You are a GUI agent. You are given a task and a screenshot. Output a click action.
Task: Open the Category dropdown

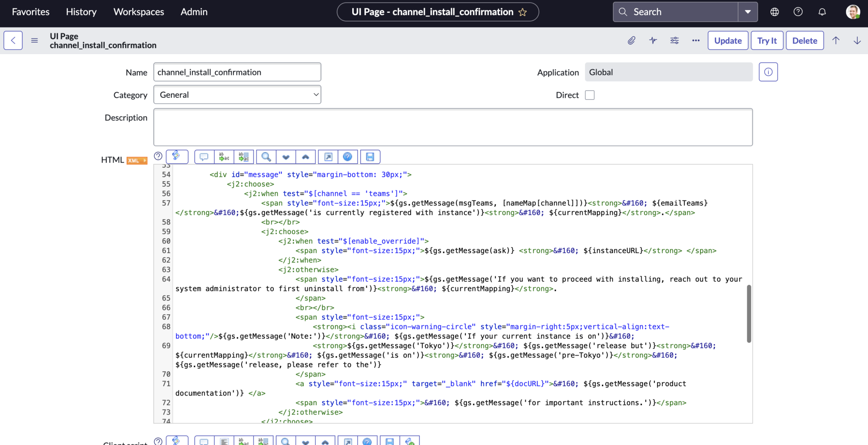pyautogui.click(x=237, y=94)
